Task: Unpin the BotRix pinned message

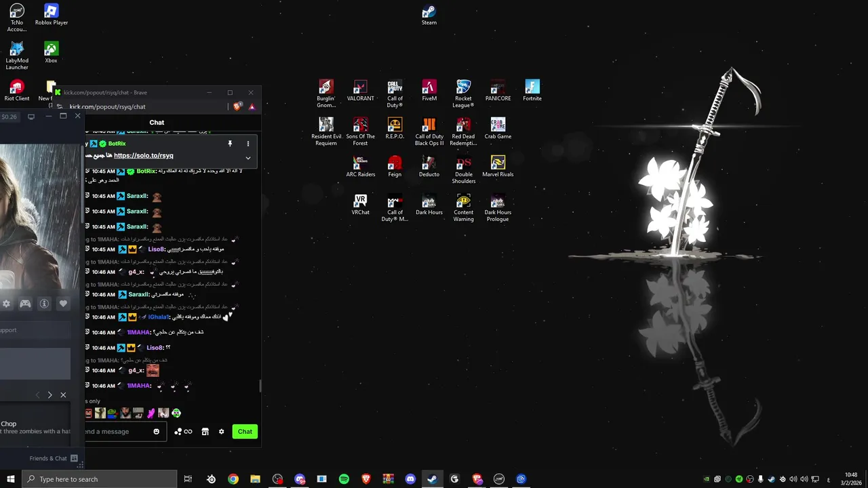Action: [x=230, y=144]
